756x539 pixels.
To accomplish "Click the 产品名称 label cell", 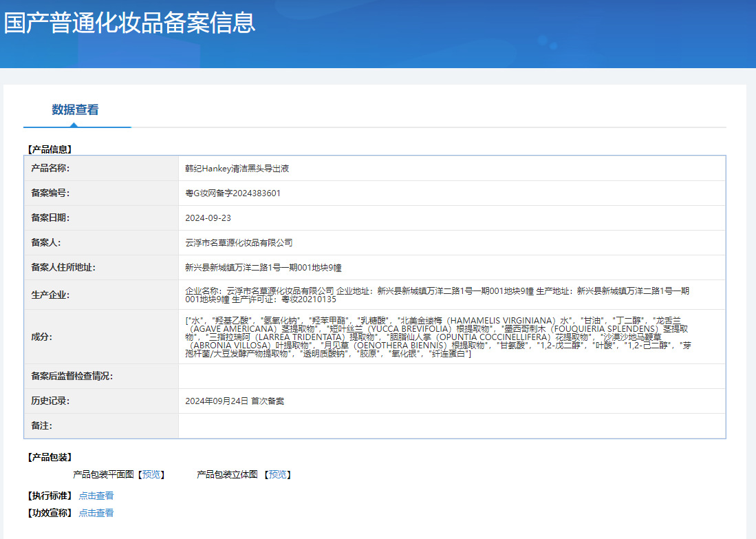I will pyautogui.click(x=50, y=169).
